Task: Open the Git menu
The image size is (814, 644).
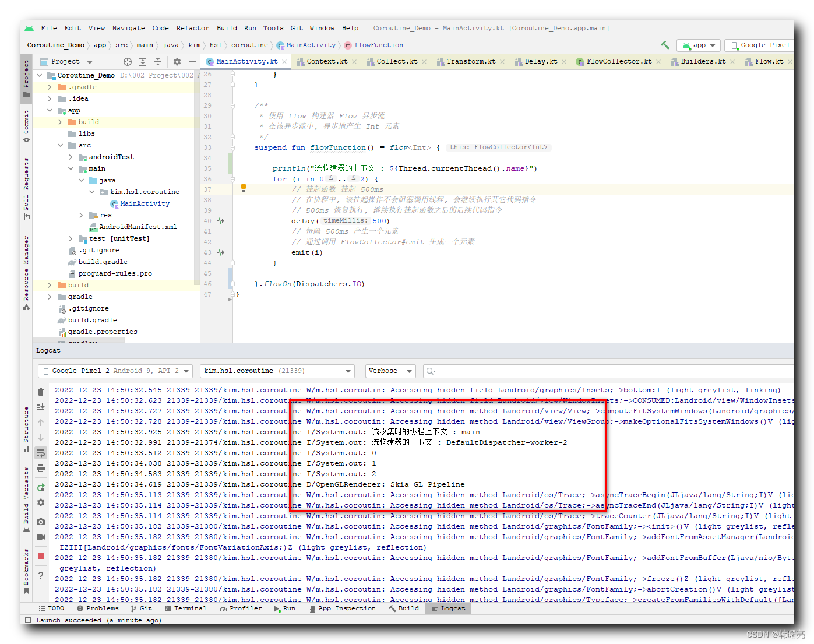Action: 297,28
